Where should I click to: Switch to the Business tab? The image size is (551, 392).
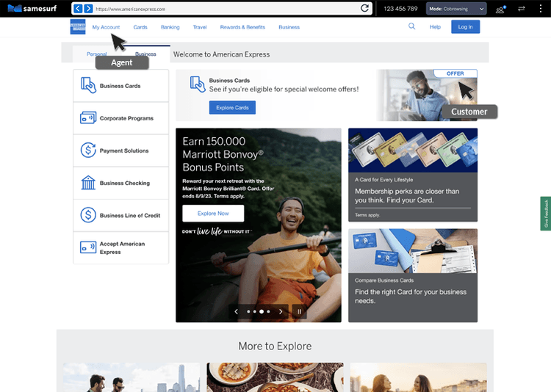(x=145, y=54)
